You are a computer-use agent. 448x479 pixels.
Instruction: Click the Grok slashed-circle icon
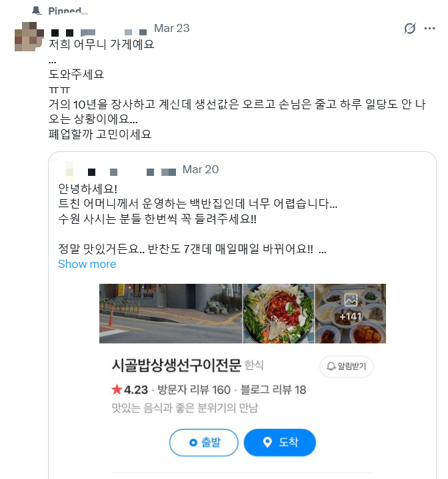(x=409, y=29)
